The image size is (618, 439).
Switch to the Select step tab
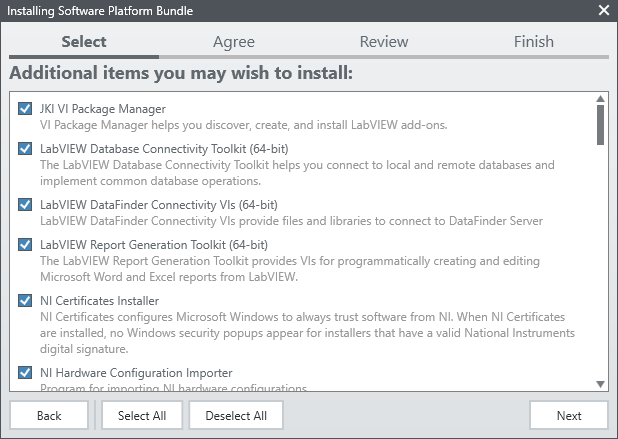tap(84, 42)
